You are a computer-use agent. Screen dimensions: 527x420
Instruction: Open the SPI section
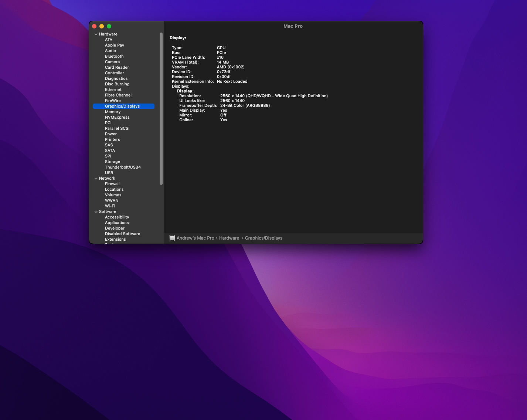(108, 156)
